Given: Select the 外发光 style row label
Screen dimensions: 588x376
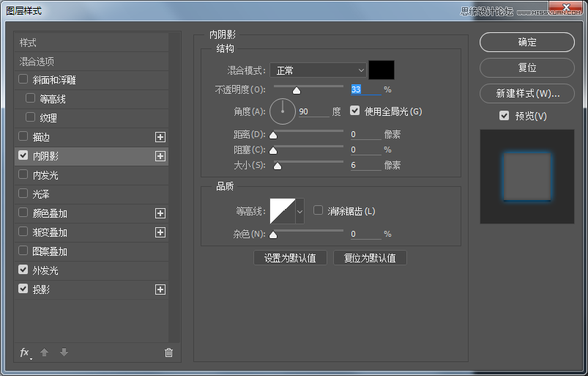Looking at the screenshot, I should [x=45, y=270].
